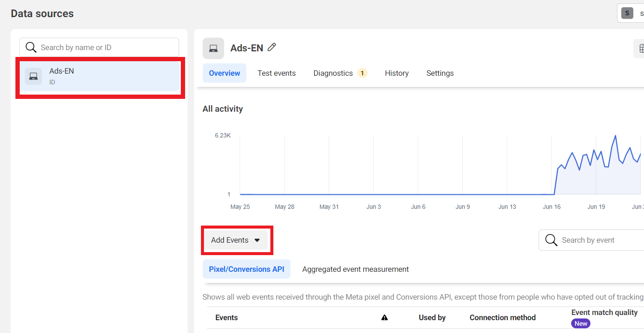The height and width of the screenshot is (333, 644).
Task: Focus the Search by name or ID field
Action: point(99,47)
